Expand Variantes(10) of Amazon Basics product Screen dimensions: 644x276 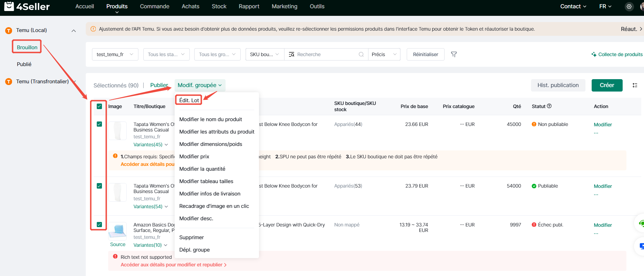click(150, 245)
